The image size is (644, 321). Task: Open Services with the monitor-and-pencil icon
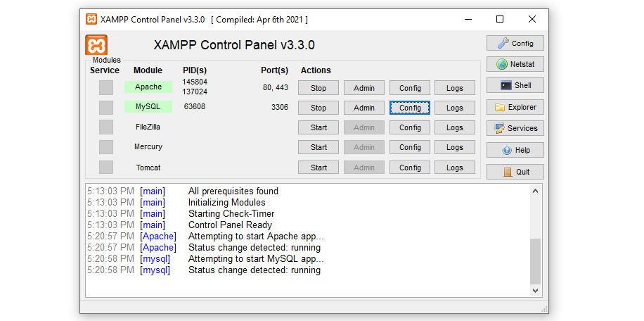[x=515, y=128]
